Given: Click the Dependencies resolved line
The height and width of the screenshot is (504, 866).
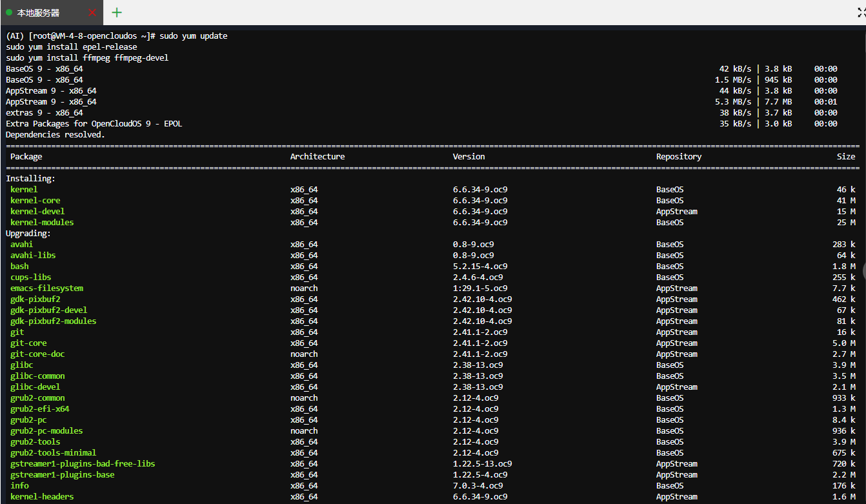Looking at the screenshot, I should [55, 134].
